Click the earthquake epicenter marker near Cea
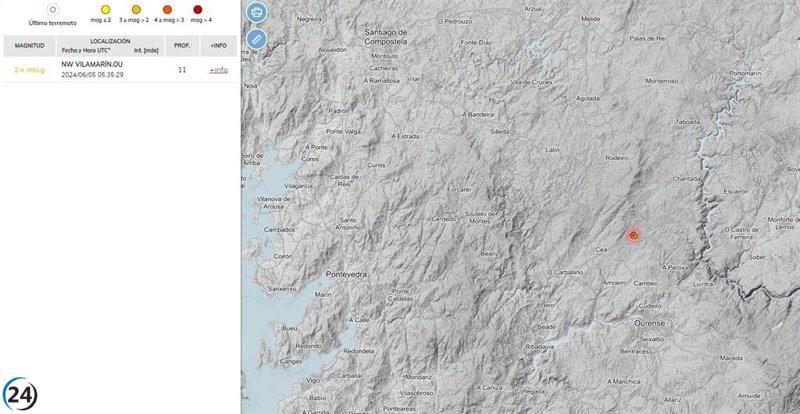Screen dimensions: 800x414 click(633, 235)
